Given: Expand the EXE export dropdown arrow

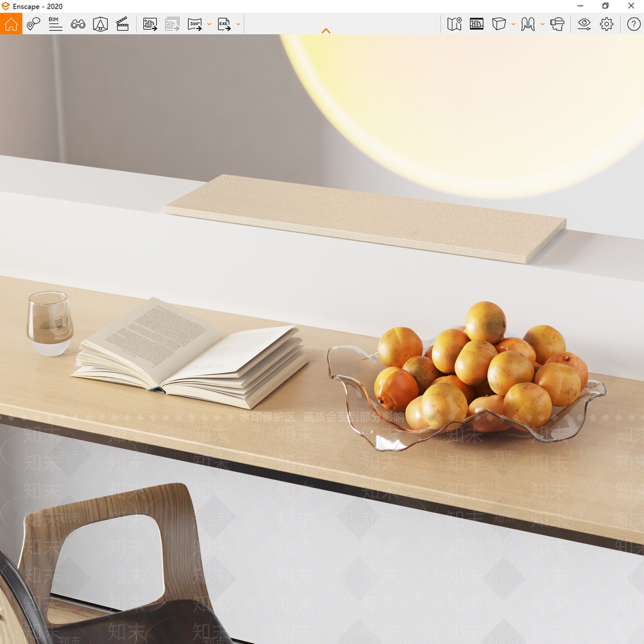Looking at the screenshot, I should click(x=238, y=25).
